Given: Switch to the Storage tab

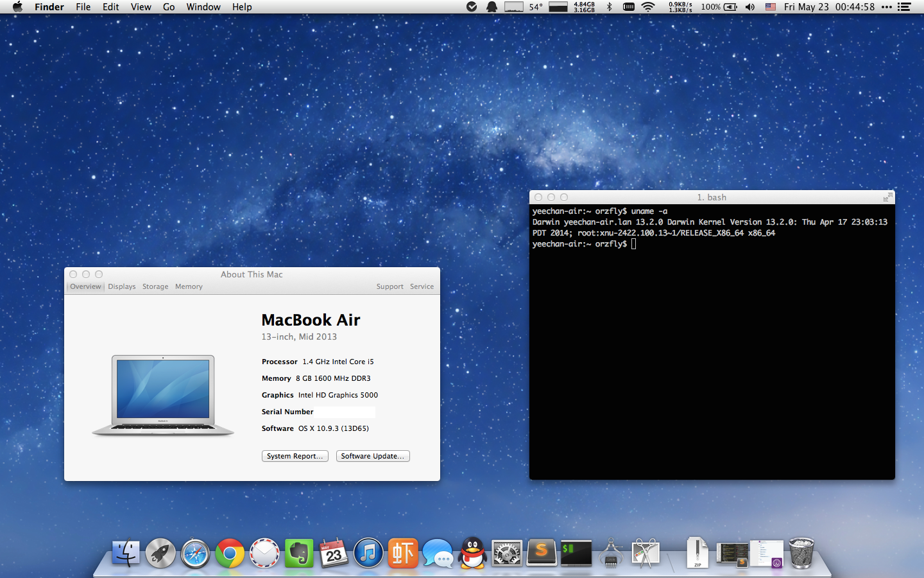Looking at the screenshot, I should coord(155,286).
